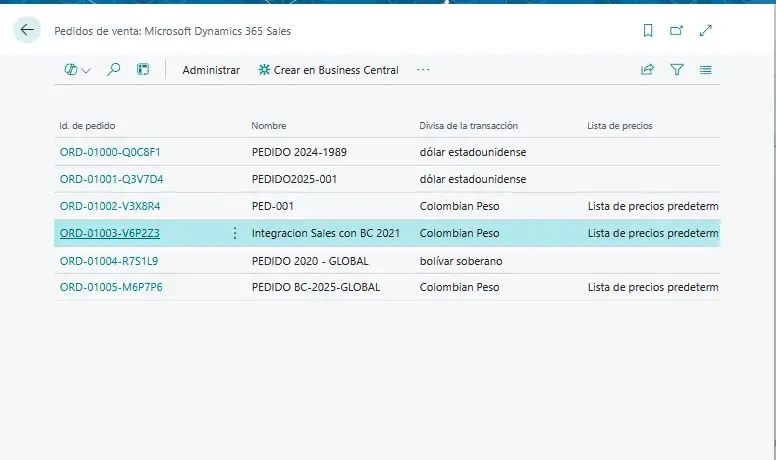This screenshot has width=776, height=460.
Task: Click Crear en Business Central action
Action: 328,70
